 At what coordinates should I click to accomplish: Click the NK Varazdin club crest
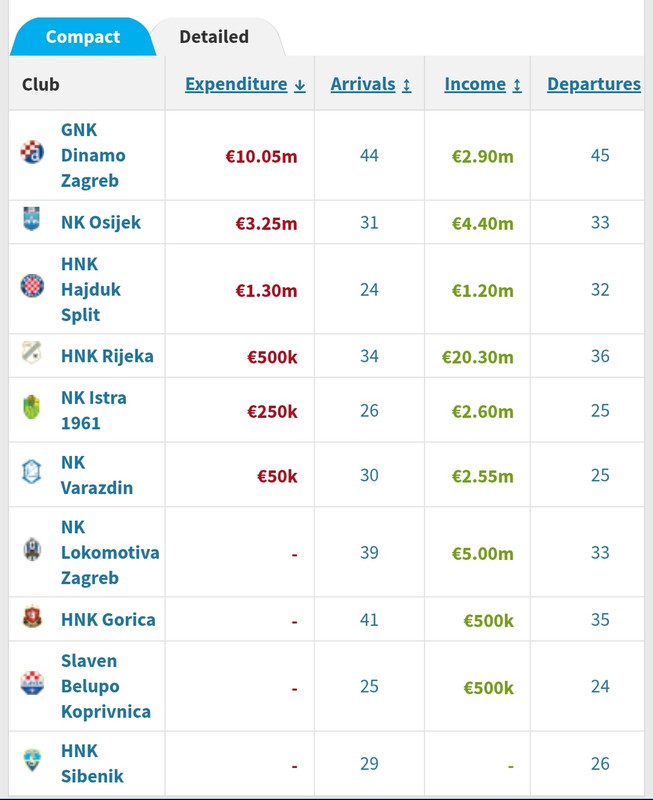(x=32, y=471)
